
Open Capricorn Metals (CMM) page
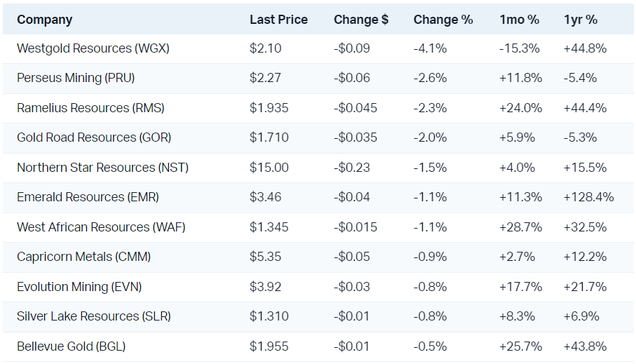click(x=83, y=257)
